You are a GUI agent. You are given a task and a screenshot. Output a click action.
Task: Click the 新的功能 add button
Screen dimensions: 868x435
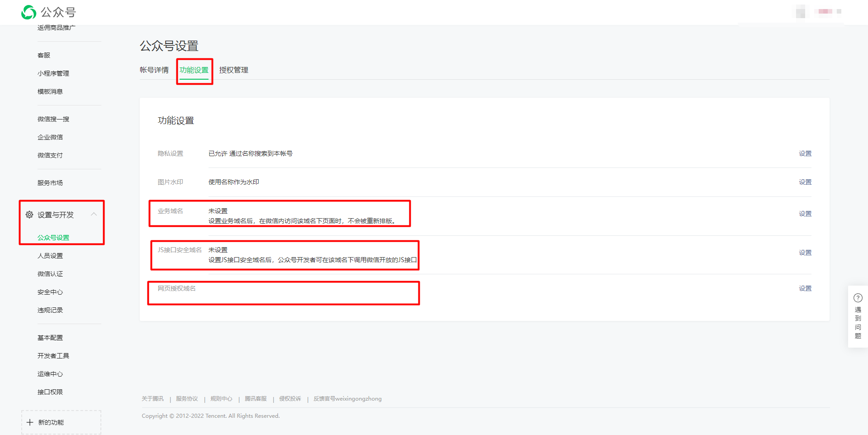(61, 422)
